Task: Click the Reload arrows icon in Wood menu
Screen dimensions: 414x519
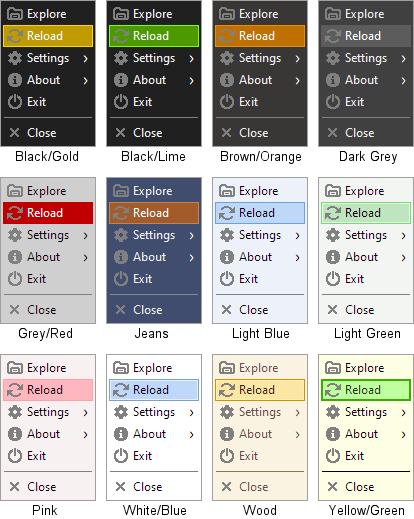Action: pos(227,390)
